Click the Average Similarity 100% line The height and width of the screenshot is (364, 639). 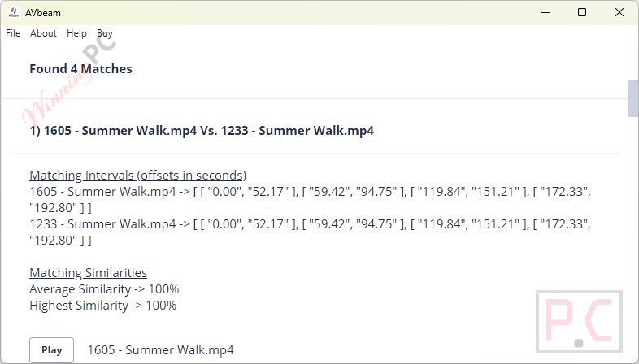point(104,289)
